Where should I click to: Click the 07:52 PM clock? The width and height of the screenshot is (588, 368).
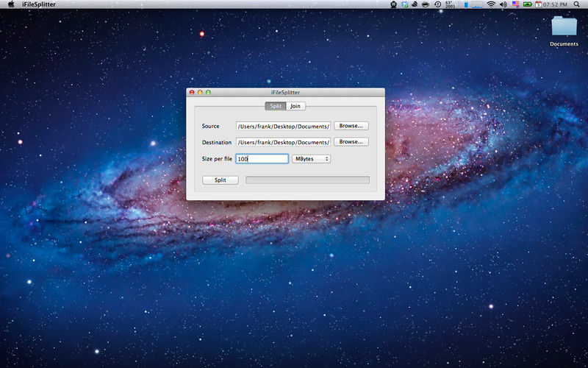555,4
